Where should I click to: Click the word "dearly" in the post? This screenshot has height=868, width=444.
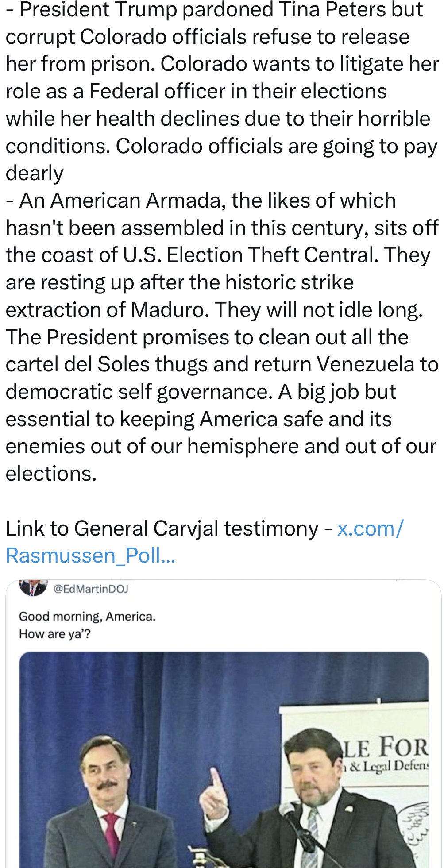35,173
